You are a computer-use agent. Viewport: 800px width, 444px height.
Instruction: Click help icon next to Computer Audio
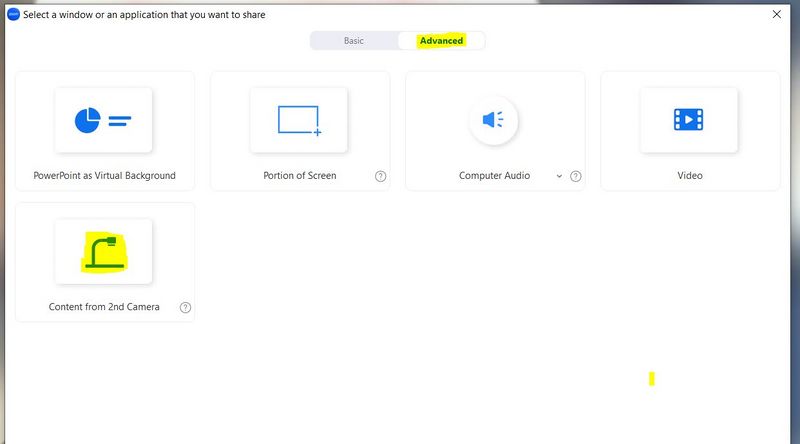click(576, 176)
